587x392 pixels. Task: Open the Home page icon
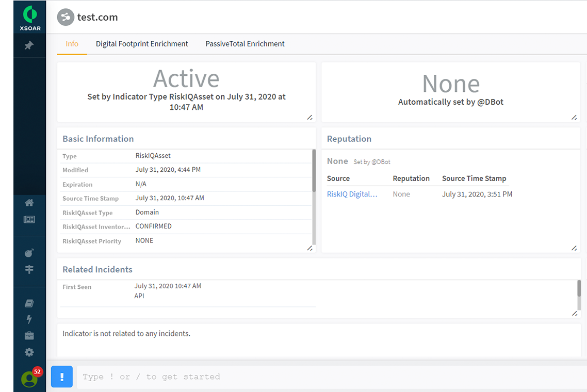[x=29, y=203]
